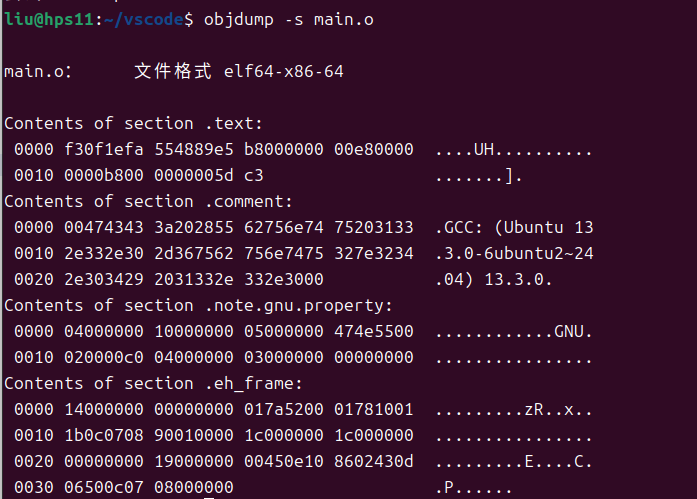Click the lone c3 byte in .text
Viewport: 697px width, 499px height.
tap(254, 176)
